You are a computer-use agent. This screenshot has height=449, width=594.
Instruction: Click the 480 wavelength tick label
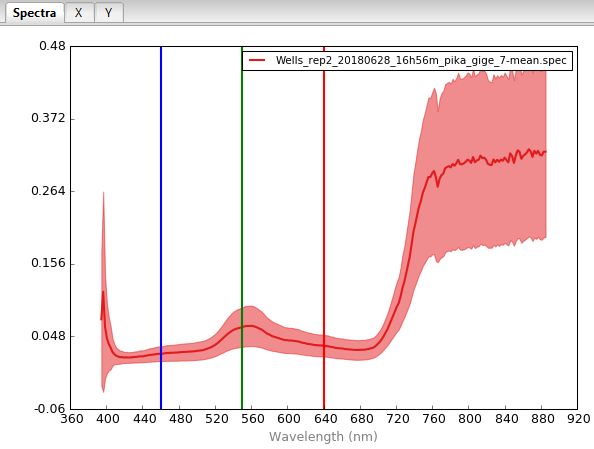181,419
